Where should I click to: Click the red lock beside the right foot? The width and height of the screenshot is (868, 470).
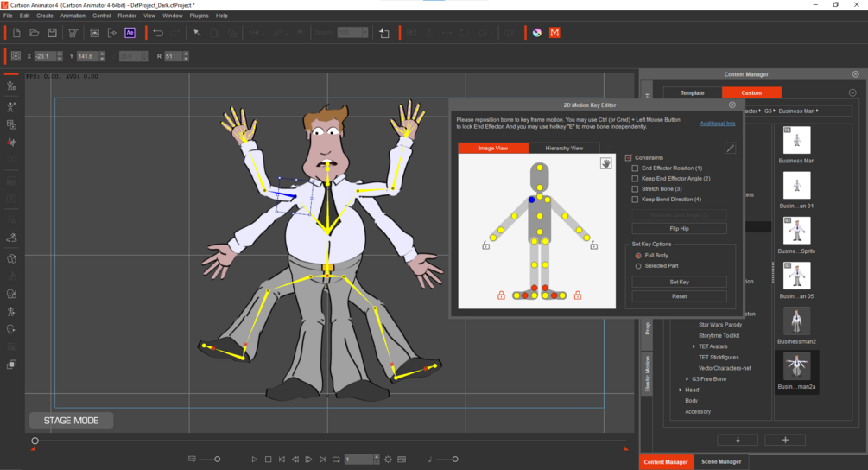(x=578, y=295)
